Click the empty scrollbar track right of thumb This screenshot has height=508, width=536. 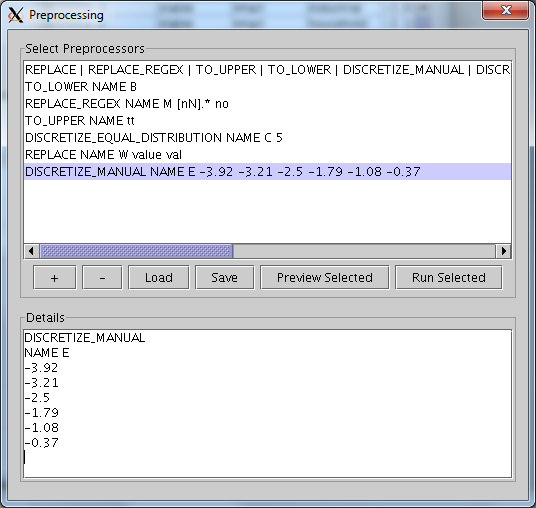364,251
